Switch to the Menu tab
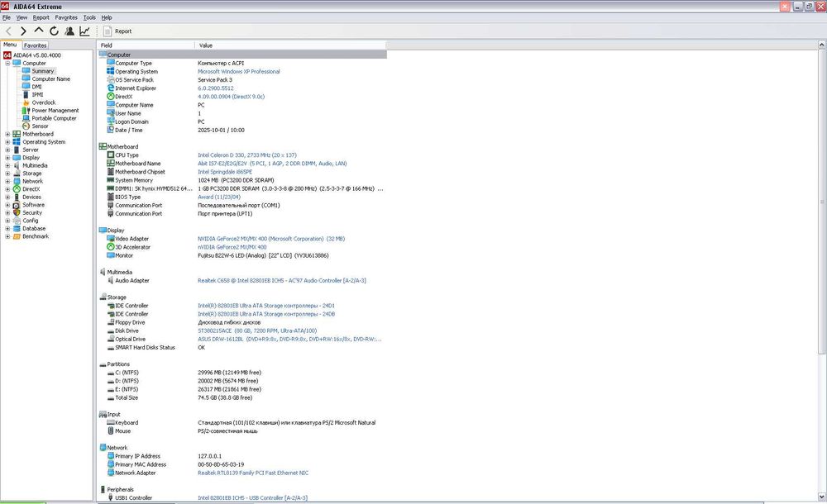The height and width of the screenshot is (504, 827). point(10,45)
